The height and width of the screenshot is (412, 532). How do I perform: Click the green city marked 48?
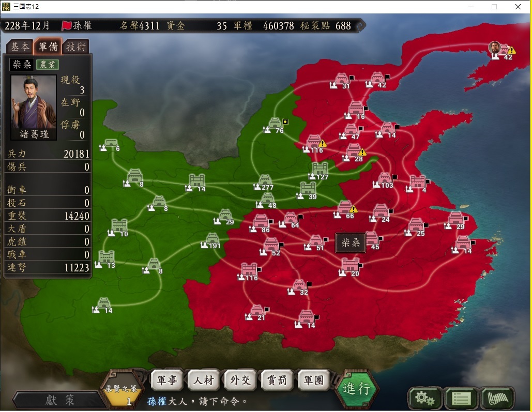267,199
